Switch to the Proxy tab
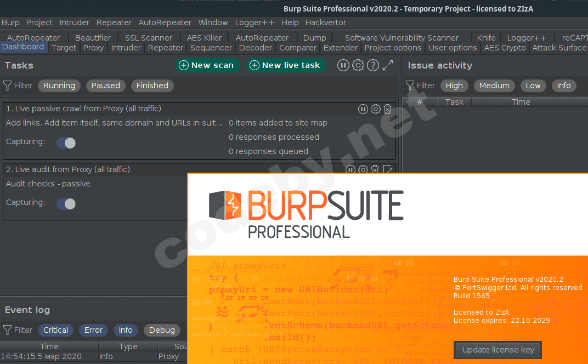The image size is (588, 364). tap(93, 48)
